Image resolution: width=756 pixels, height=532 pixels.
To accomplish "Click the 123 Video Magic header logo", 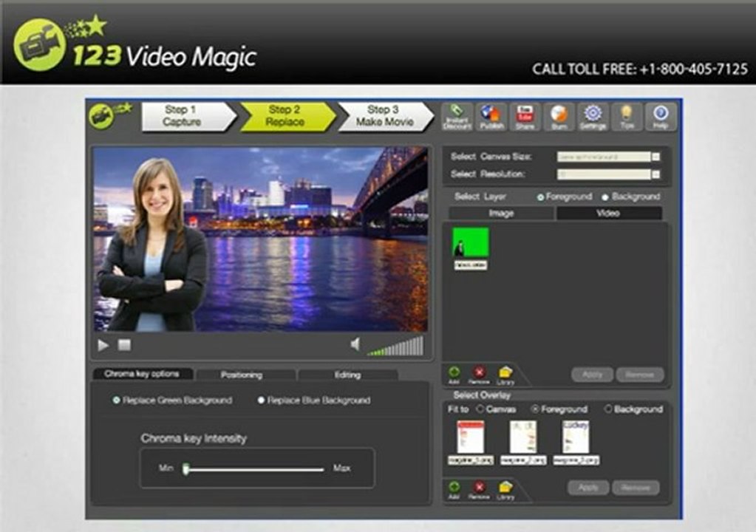I will tap(135, 44).
